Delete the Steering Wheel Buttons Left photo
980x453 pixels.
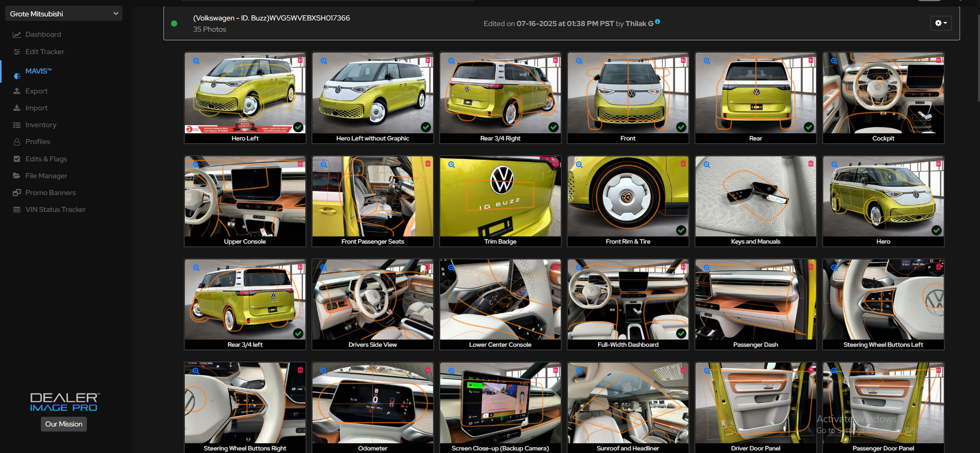pyautogui.click(x=939, y=267)
